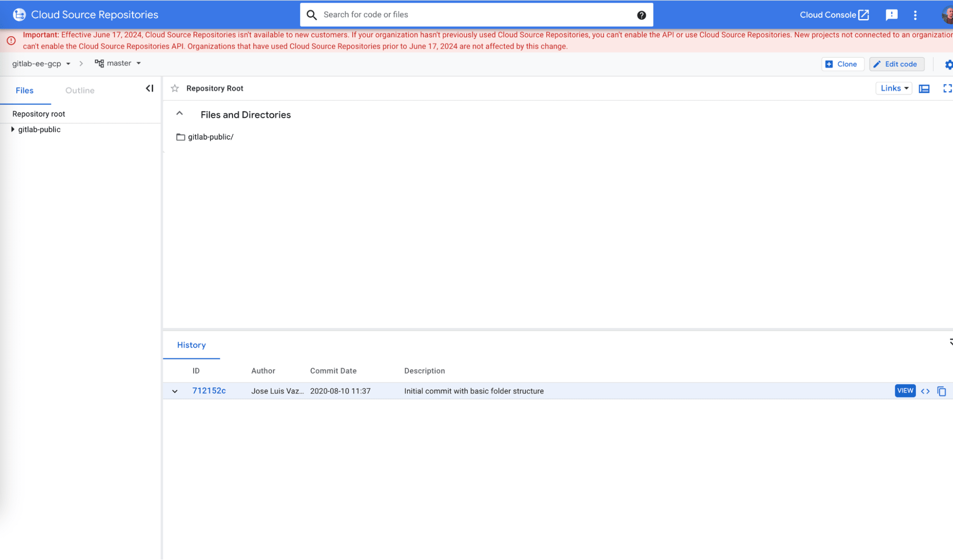
Task: Open search help question mark icon
Action: coord(642,15)
